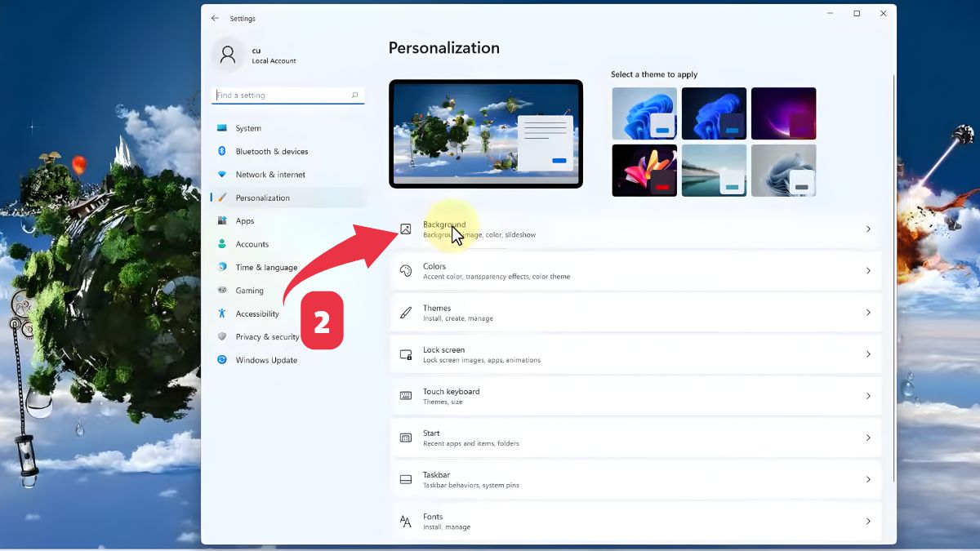This screenshot has width=980, height=551.
Task: Expand the Taskbar settings chevron
Action: (868, 479)
